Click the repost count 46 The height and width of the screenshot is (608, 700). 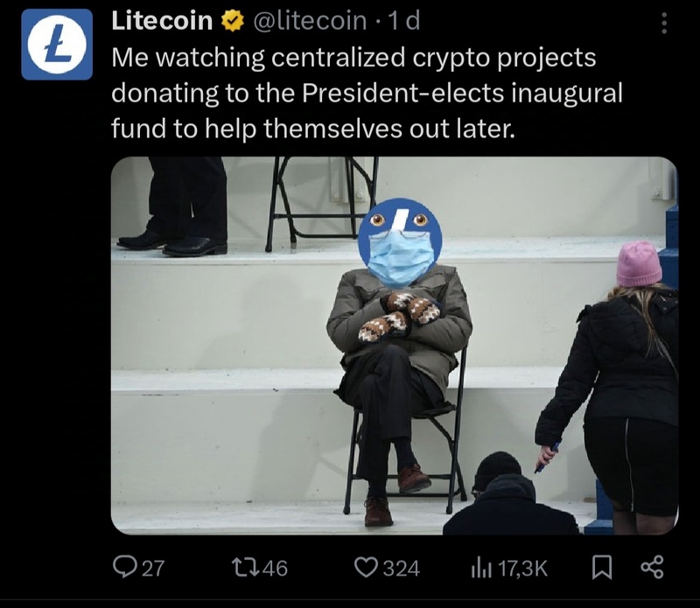pos(275,569)
